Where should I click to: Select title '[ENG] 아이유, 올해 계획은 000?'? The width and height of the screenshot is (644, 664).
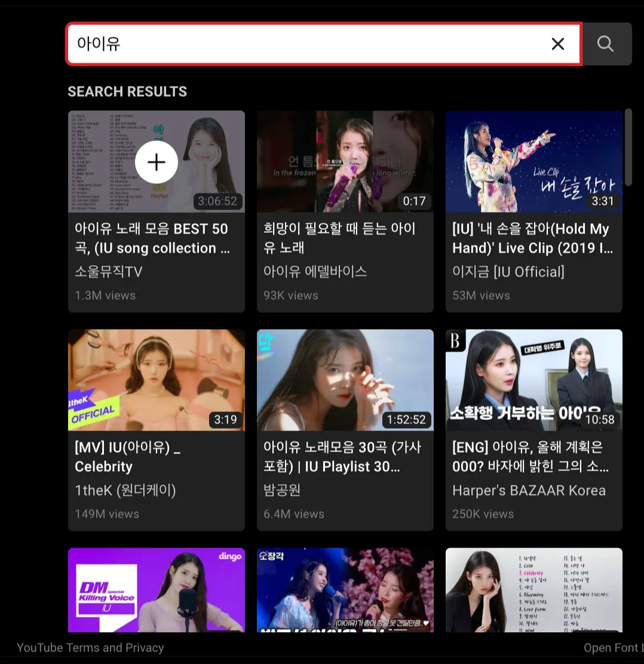tap(530, 456)
